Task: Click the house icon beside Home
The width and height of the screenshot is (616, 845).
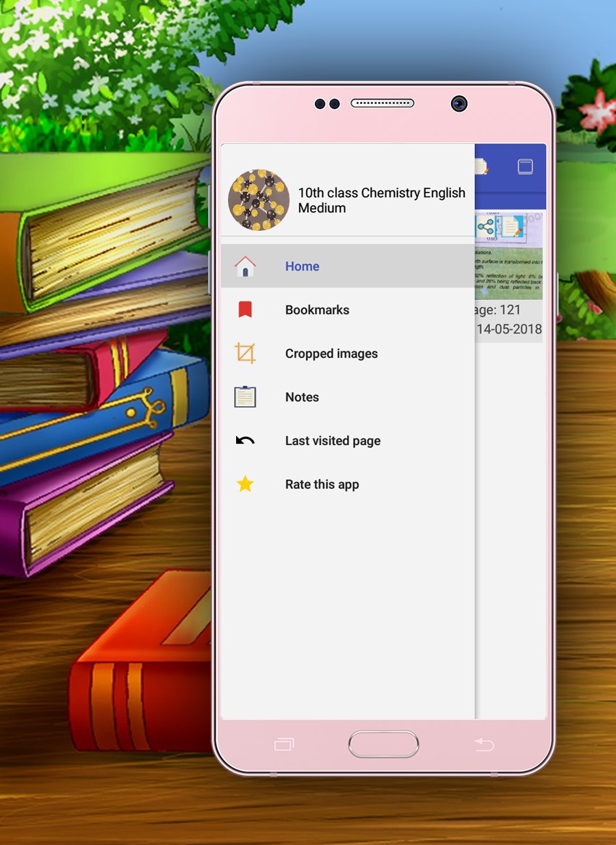Action: point(245,266)
